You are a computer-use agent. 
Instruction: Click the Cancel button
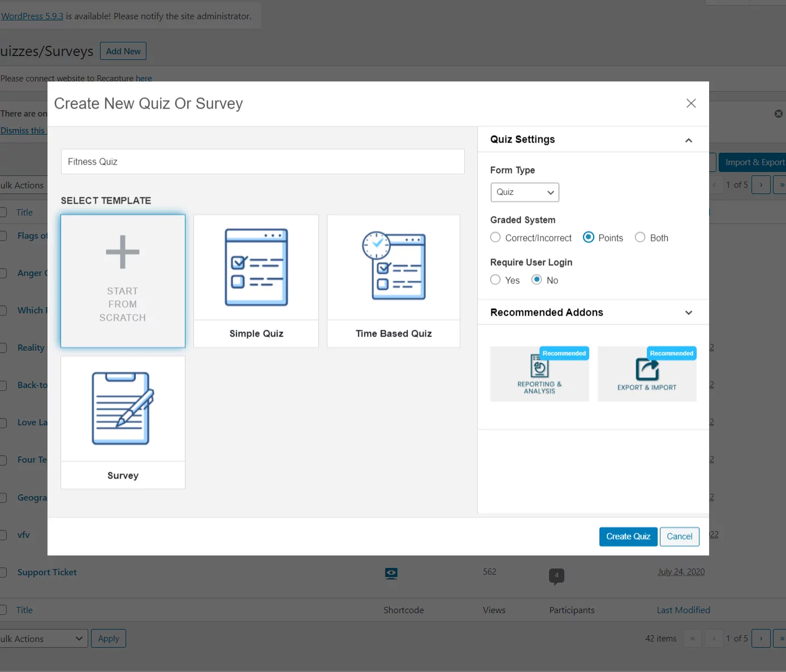click(680, 537)
